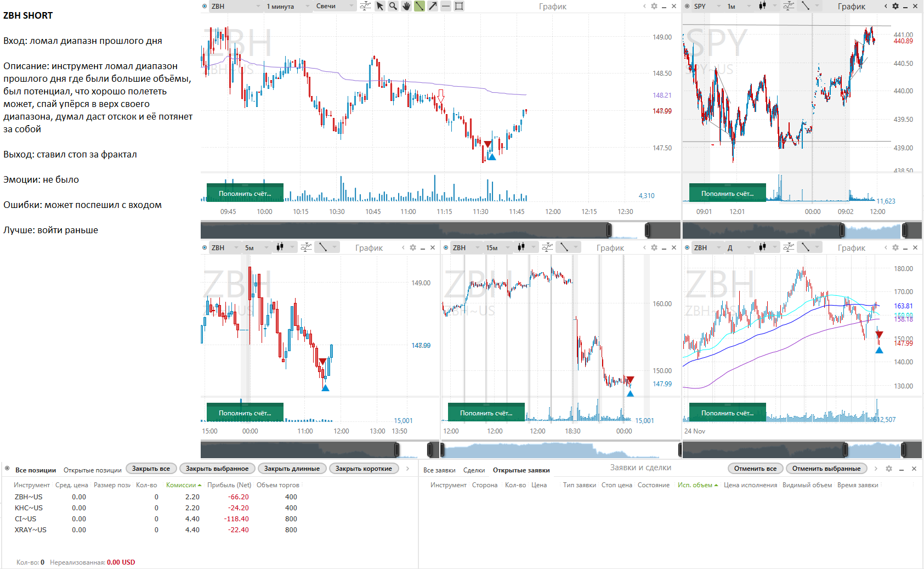Open settings gear of Заявки и сделки panel
This screenshot has width=924, height=569.
click(888, 469)
